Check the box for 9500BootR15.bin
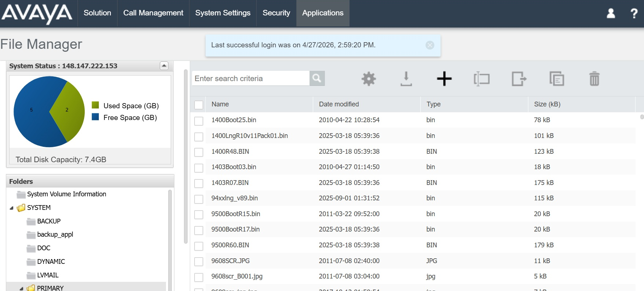This screenshot has width=644, height=291. 199,214
